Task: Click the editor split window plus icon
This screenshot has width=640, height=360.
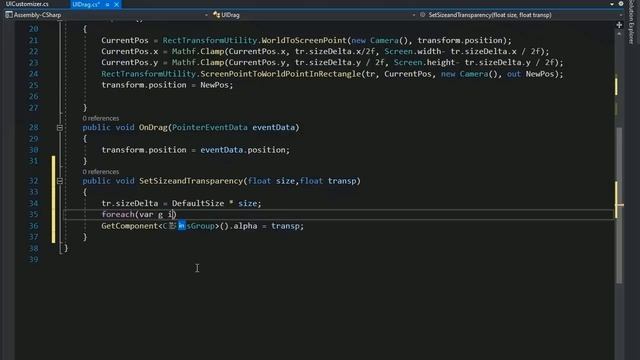Action: click(x=619, y=25)
